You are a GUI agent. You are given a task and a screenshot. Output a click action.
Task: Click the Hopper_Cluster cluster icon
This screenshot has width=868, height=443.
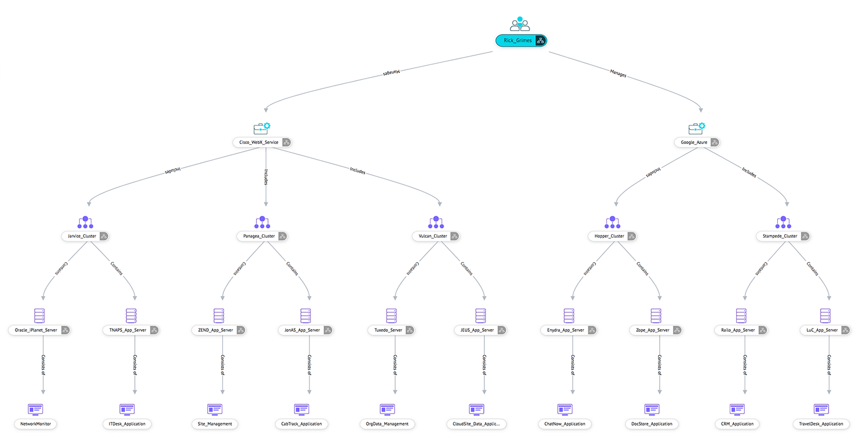coord(612,222)
